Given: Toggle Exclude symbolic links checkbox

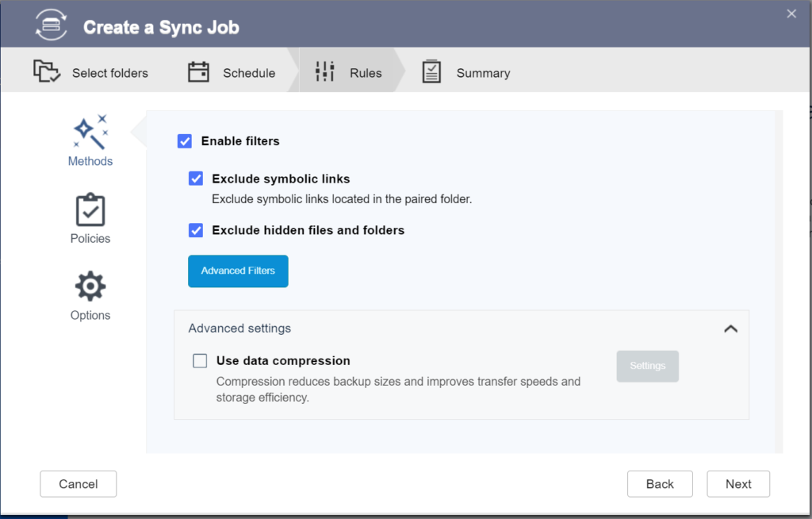Looking at the screenshot, I should pyautogui.click(x=196, y=179).
